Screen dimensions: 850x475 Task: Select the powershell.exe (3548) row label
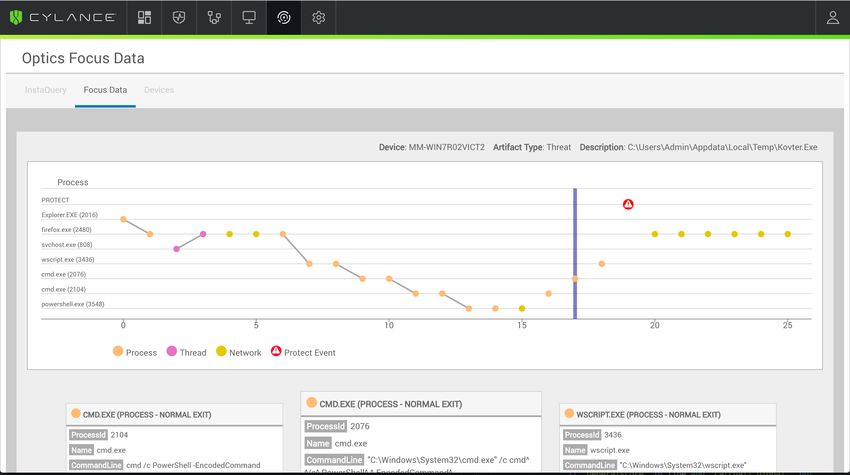tap(73, 304)
